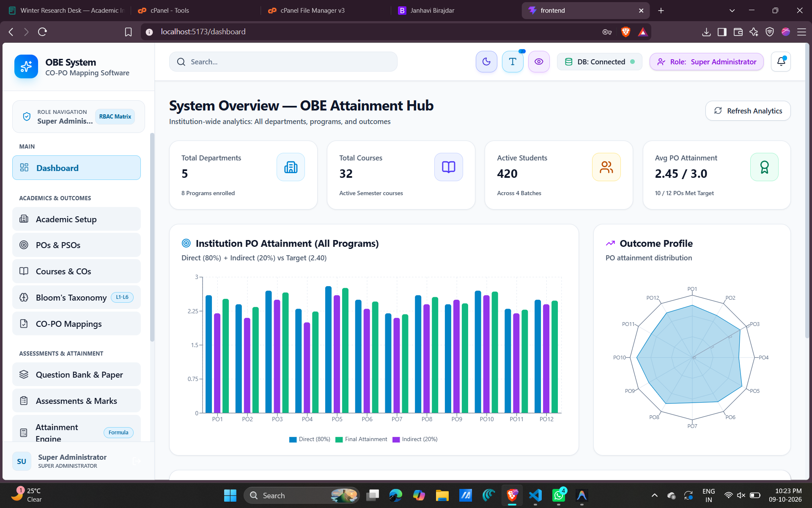The height and width of the screenshot is (508, 812).
Task: Open the Brave Wallet icon
Action: 738,32
